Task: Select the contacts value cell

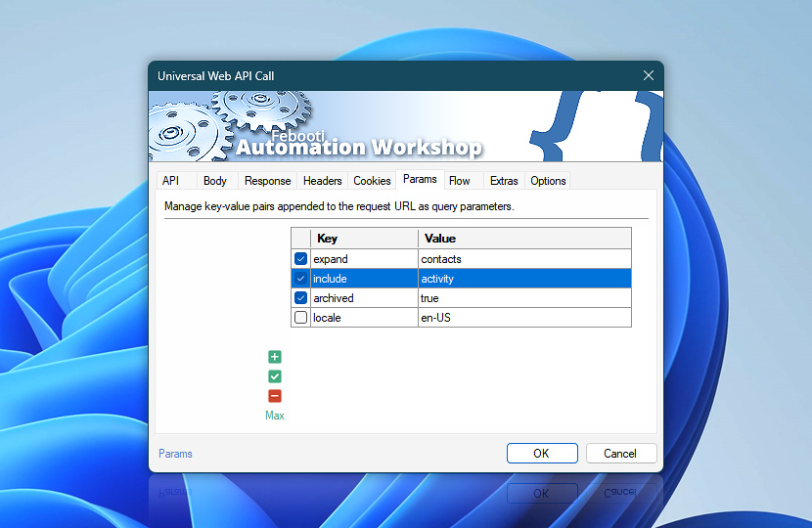Action: pos(524,259)
